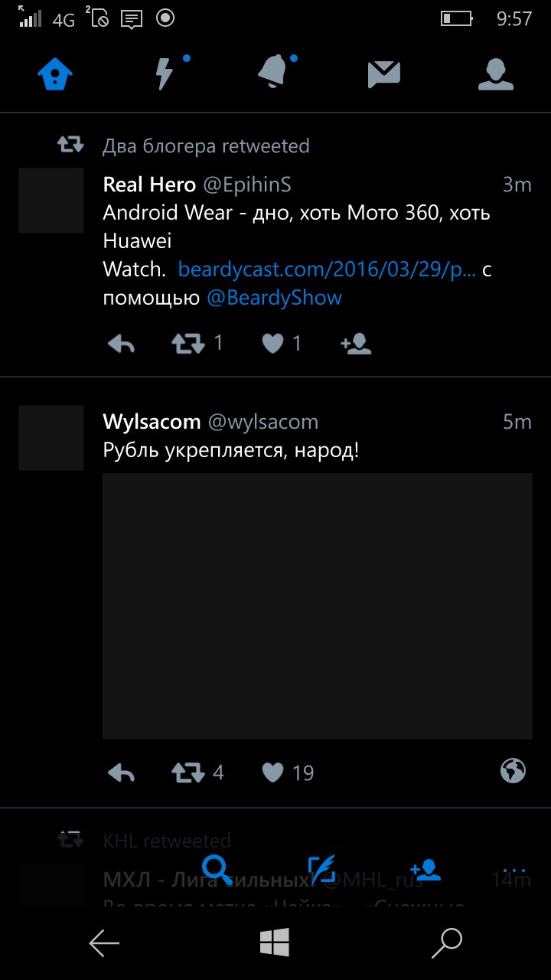Compose a new tweet with quill icon

(322, 869)
